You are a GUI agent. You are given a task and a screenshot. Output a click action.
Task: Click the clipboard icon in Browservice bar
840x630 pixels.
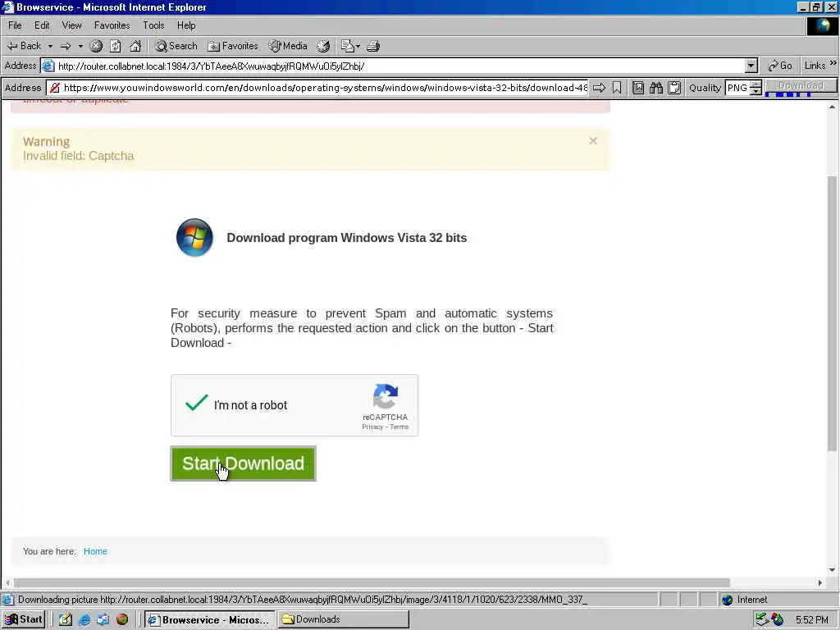674,88
